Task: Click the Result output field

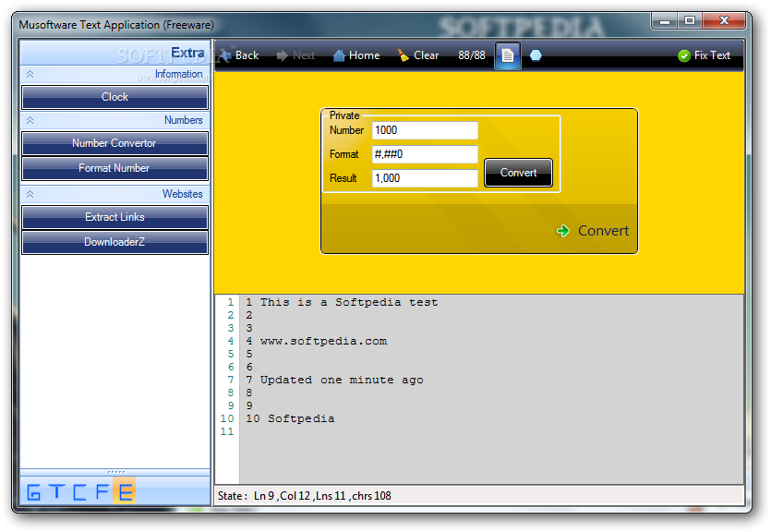Action: [425, 178]
